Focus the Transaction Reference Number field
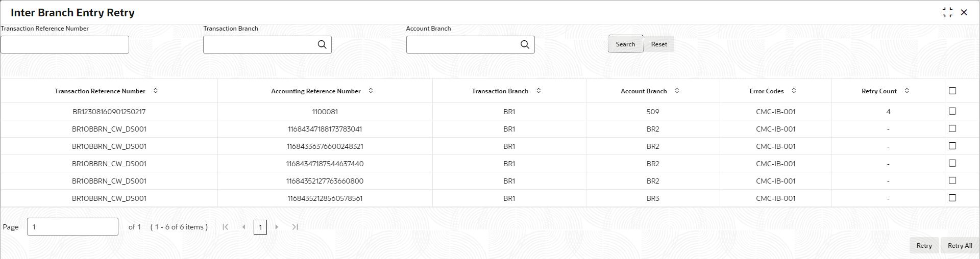980x259 pixels. [x=65, y=45]
